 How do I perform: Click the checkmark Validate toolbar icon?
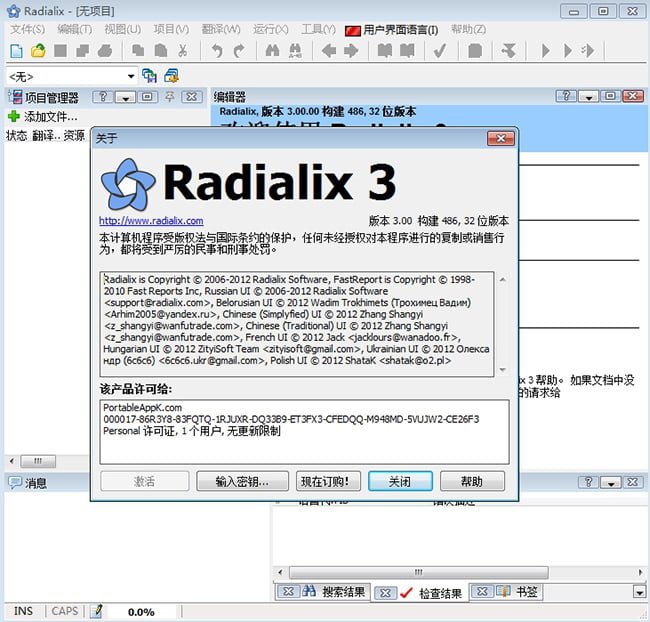click(440, 51)
